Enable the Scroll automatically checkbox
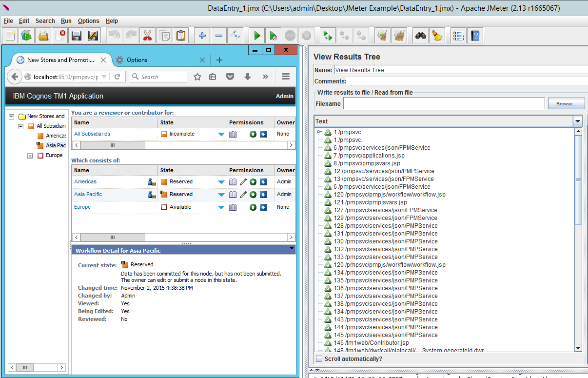This screenshot has width=588, height=378. pos(319,359)
